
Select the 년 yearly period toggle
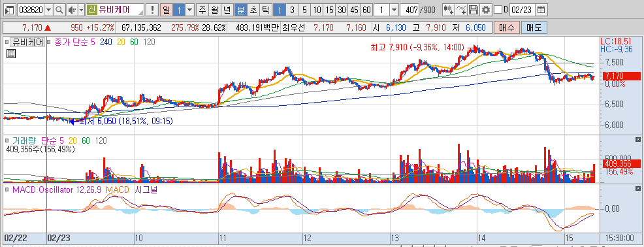coord(227,10)
